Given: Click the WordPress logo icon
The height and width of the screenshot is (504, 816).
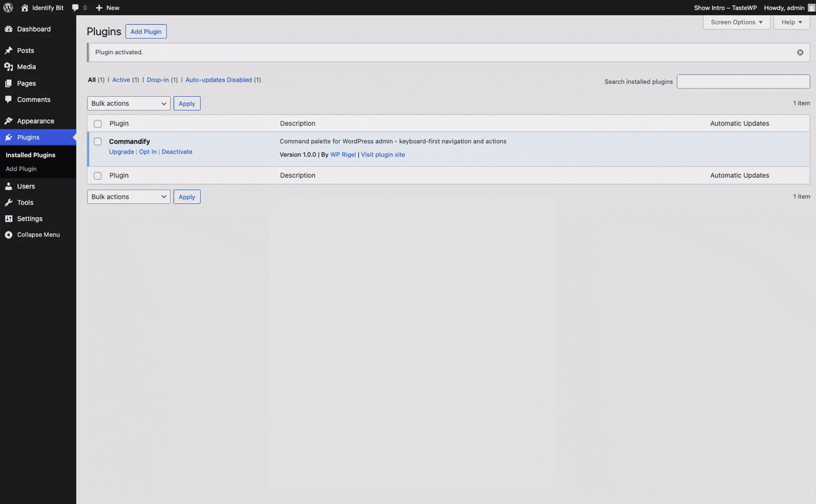Looking at the screenshot, I should point(8,8).
